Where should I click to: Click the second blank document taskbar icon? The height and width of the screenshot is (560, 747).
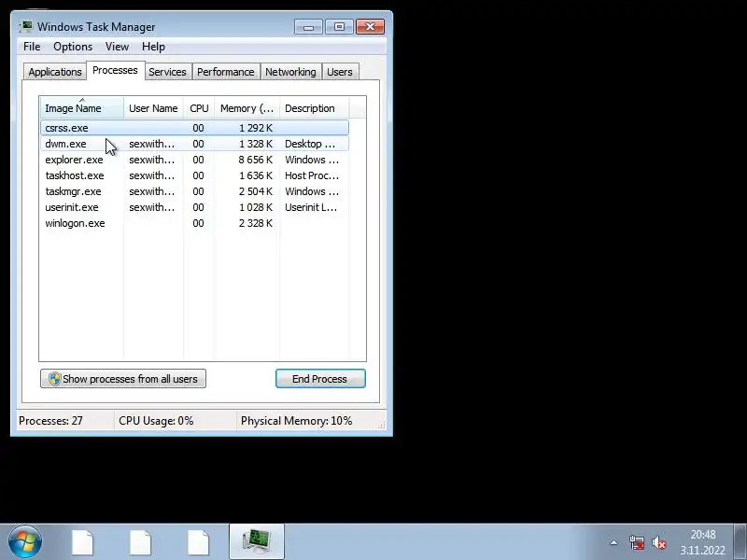click(x=141, y=542)
